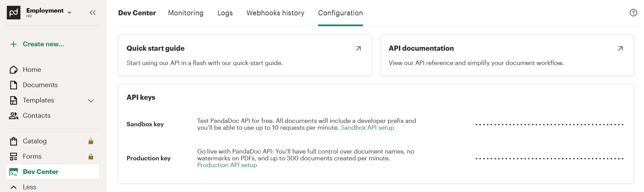Click the Templates icon in sidebar
644x192 pixels.
14,100
